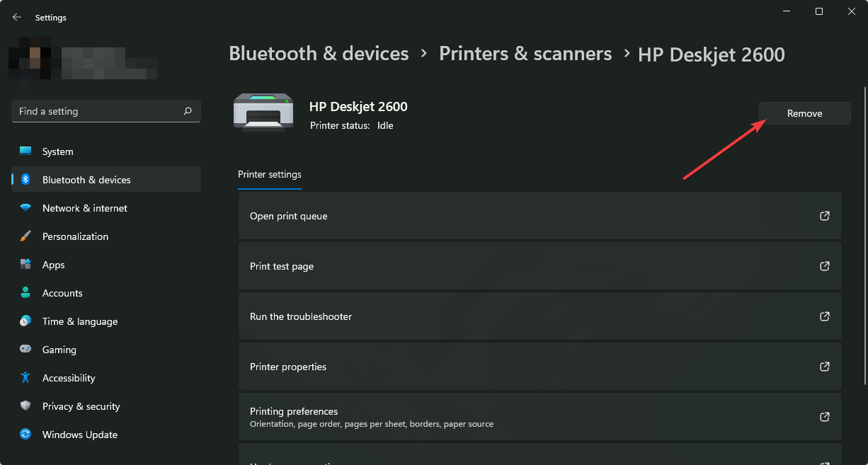Select the Personalization brush icon

point(26,236)
